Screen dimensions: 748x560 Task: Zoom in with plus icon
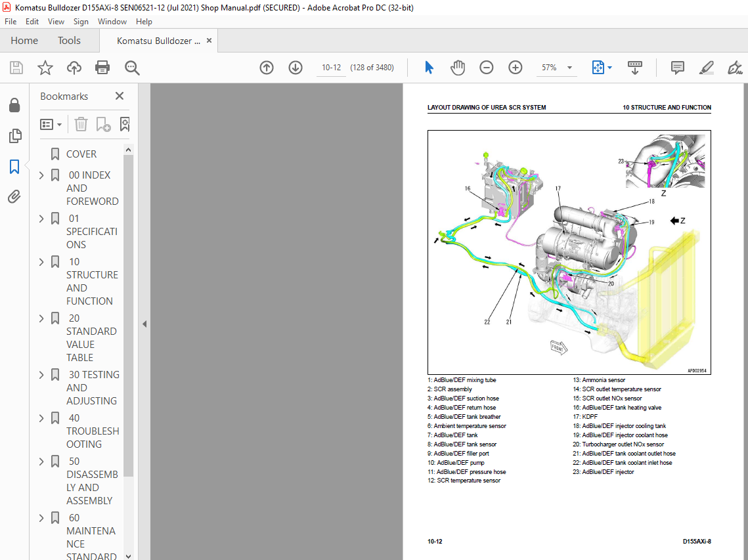[516, 68]
